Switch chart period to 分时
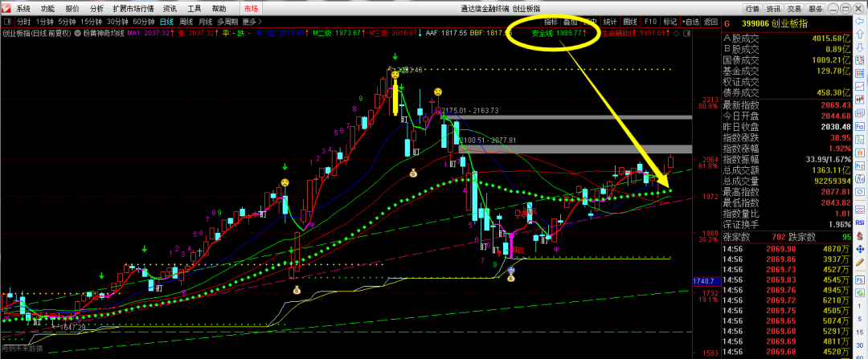 [24, 22]
